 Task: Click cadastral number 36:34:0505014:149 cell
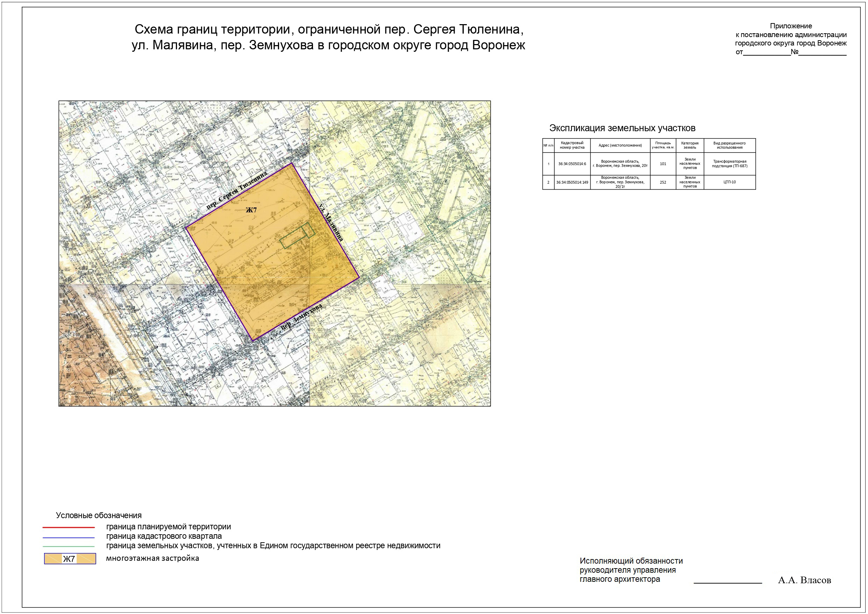(572, 182)
